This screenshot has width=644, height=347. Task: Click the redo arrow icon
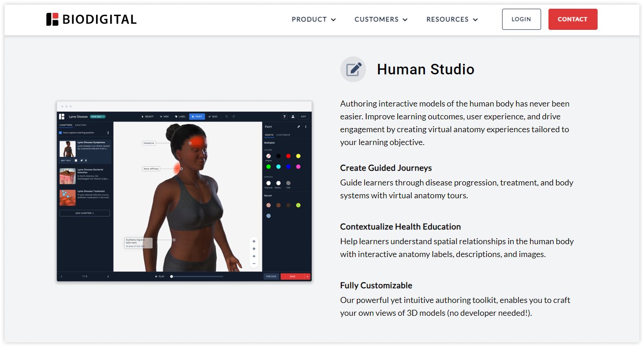click(x=233, y=117)
